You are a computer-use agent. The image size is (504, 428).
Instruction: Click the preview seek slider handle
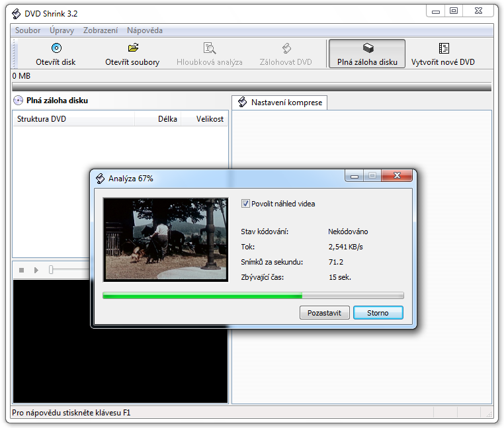pyautogui.click(x=51, y=270)
